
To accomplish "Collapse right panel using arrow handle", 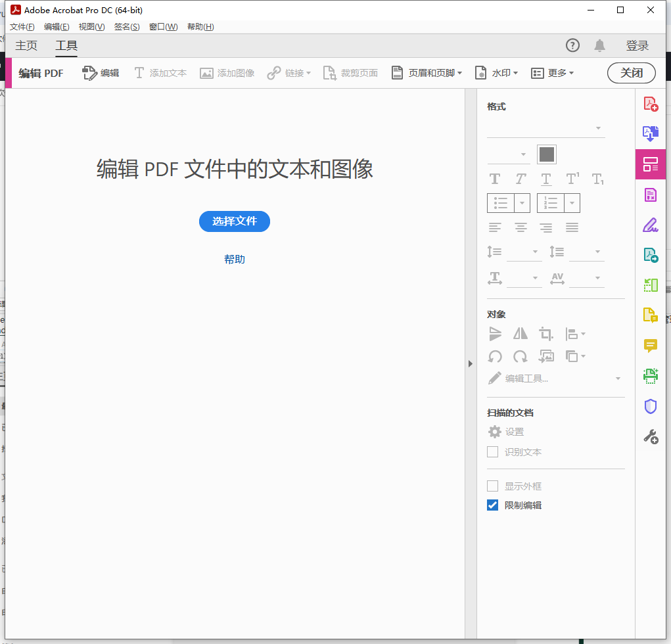I will click(471, 363).
